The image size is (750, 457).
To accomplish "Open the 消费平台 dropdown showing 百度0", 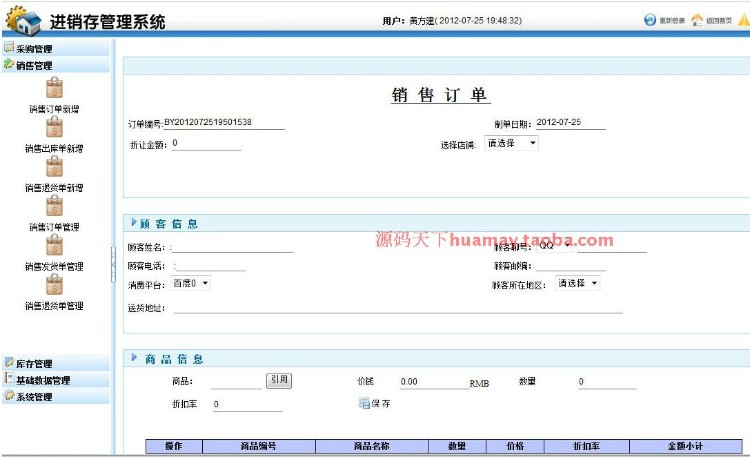I will (190, 283).
